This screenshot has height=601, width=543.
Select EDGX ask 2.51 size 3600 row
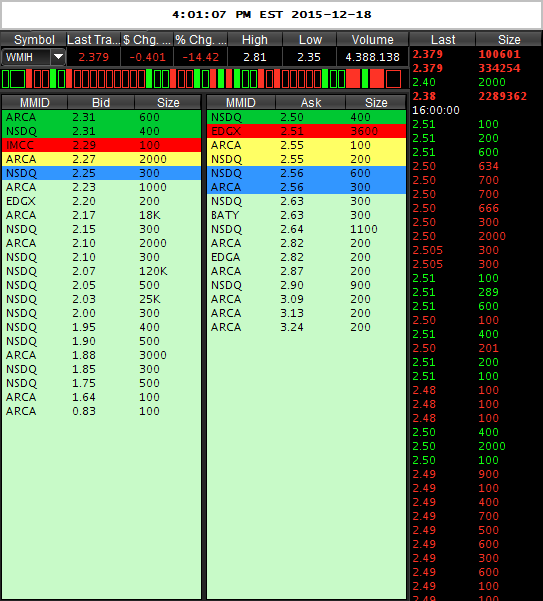(x=306, y=131)
